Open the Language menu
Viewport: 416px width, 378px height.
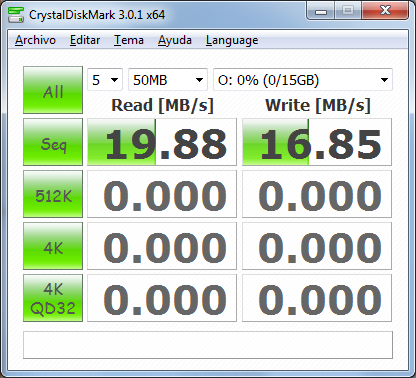[232, 40]
